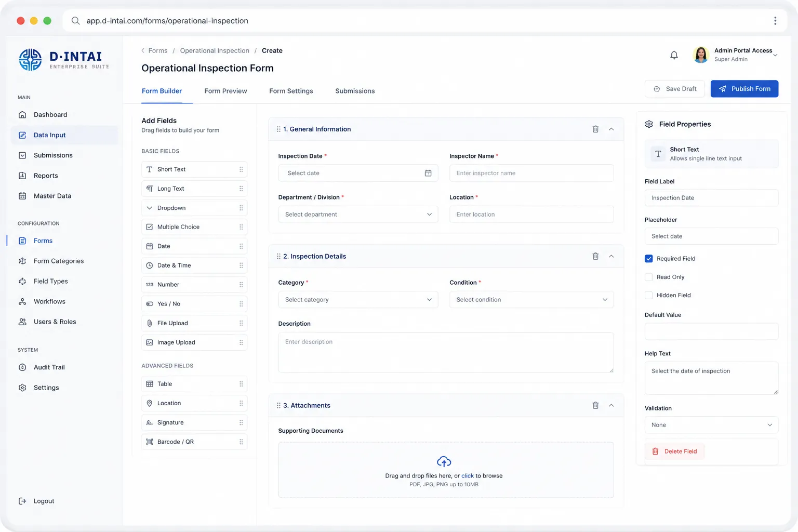The width and height of the screenshot is (798, 532).
Task: Click the Default Value input field
Action: pyautogui.click(x=711, y=331)
